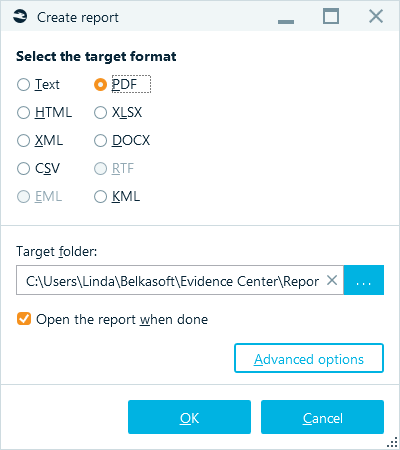Click the resize grip at dialog corner

(x=393, y=442)
